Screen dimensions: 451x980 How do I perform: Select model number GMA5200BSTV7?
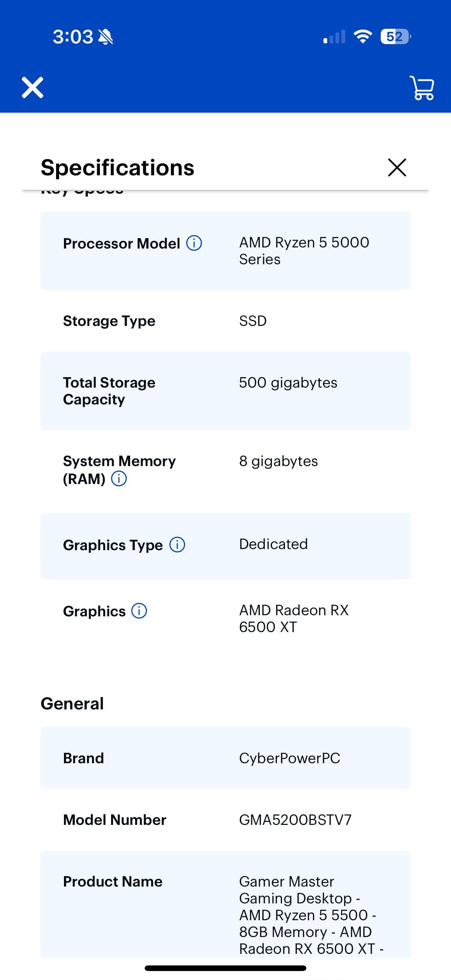(295, 820)
